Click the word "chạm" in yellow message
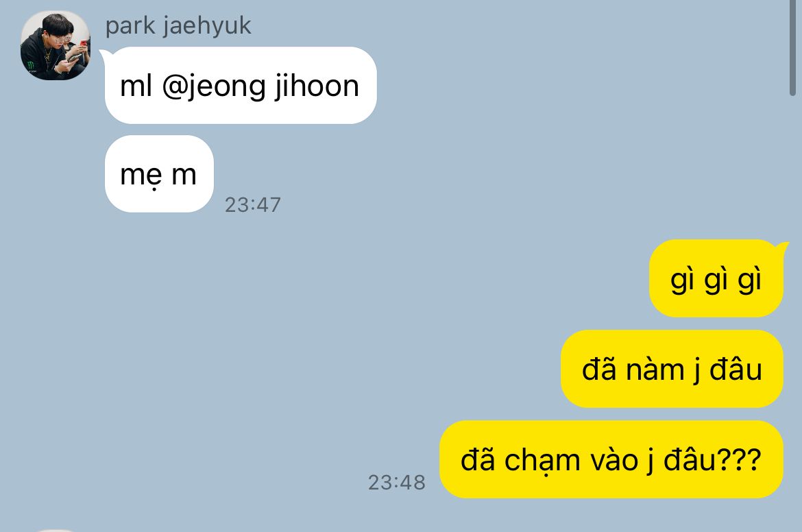The height and width of the screenshot is (532, 802). click(x=543, y=461)
